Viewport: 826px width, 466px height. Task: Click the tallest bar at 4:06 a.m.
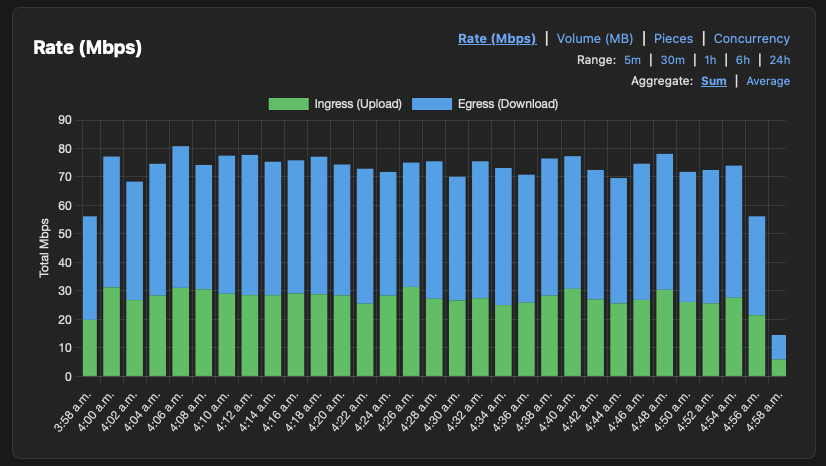pos(180,262)
